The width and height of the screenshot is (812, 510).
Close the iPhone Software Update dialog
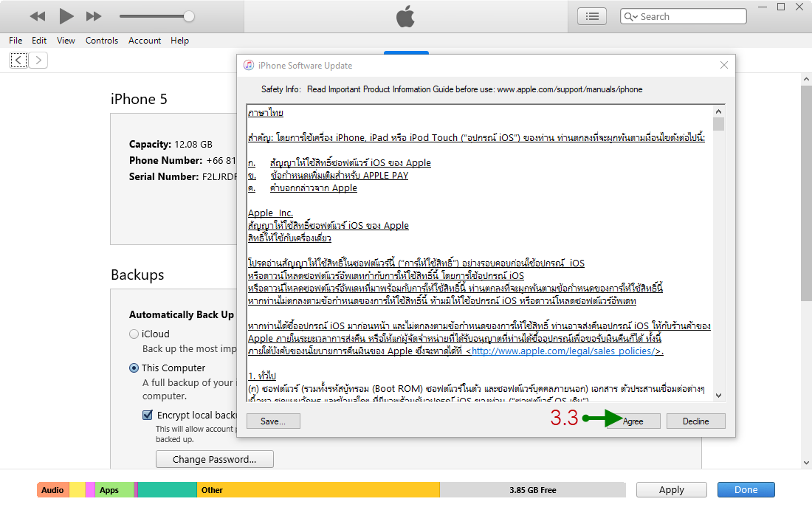(x=724, y=65)
